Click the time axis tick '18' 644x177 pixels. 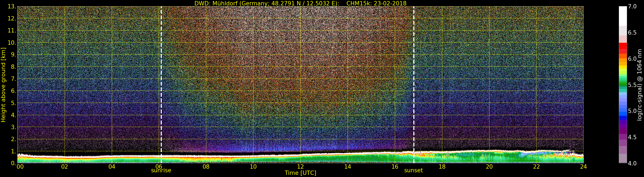click(442, 166)
